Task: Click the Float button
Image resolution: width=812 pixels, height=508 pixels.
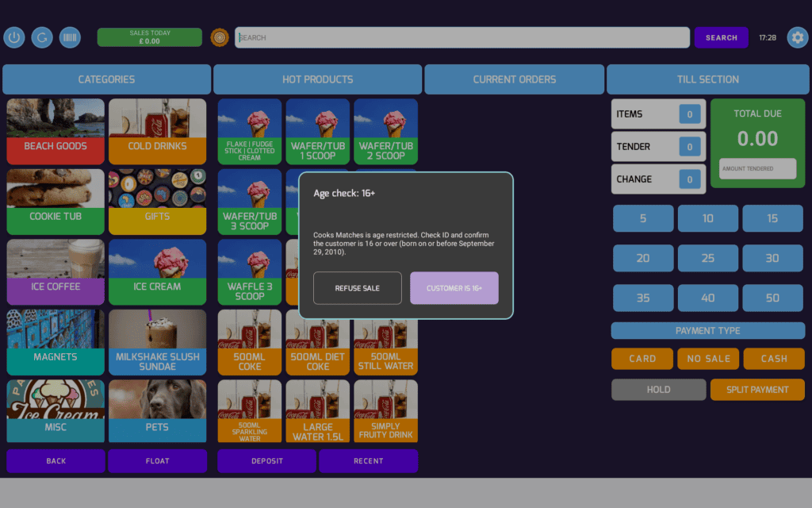Action: click(158, 461)
